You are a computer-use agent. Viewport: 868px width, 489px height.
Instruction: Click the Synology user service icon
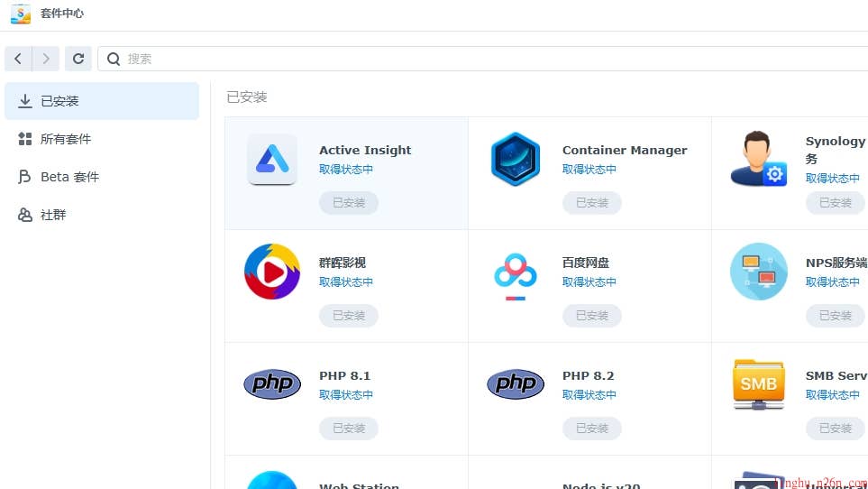(x=758, y=160)
